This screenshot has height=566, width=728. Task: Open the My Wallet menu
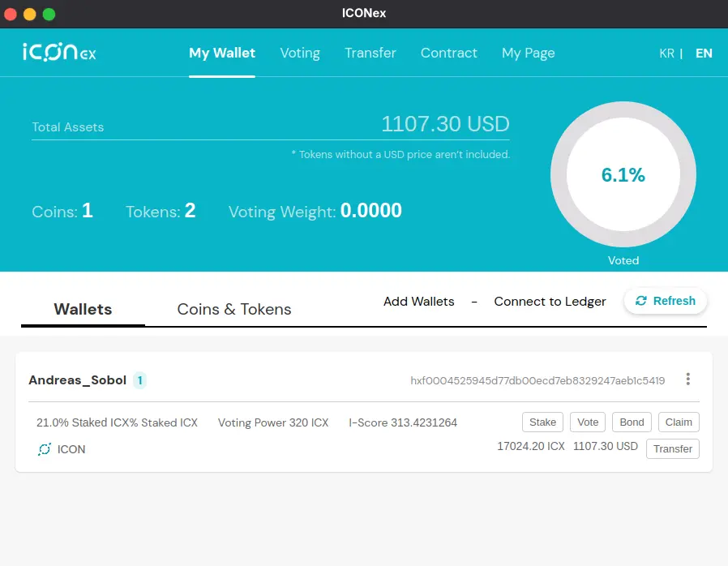(x=221, y=52)
